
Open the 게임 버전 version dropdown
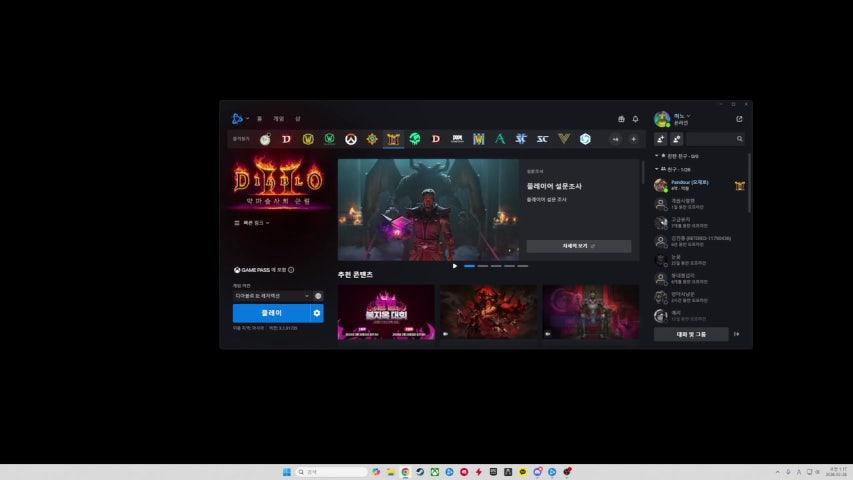pos(272,296)
